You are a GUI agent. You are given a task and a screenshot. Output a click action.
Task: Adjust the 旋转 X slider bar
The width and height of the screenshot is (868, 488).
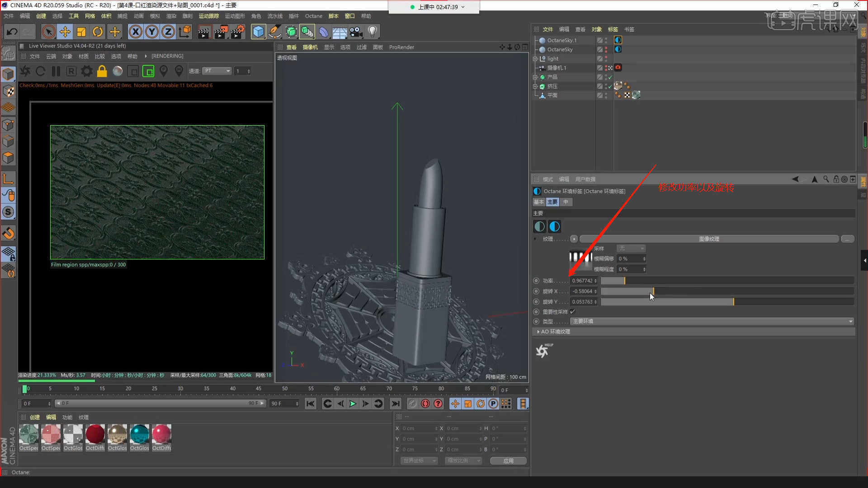click(x=727, y=291)
